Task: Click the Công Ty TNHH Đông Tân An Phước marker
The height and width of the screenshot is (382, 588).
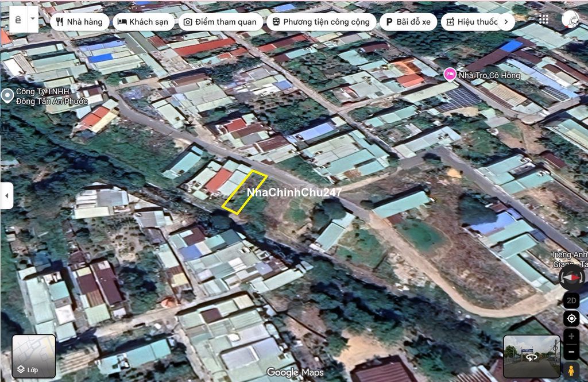Action: [x=7, y=95]
